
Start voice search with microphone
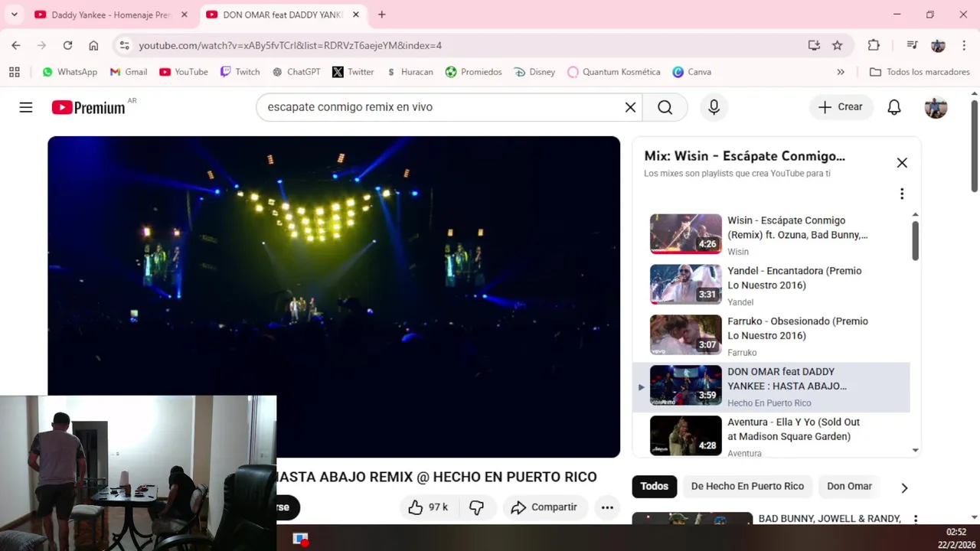714,107
